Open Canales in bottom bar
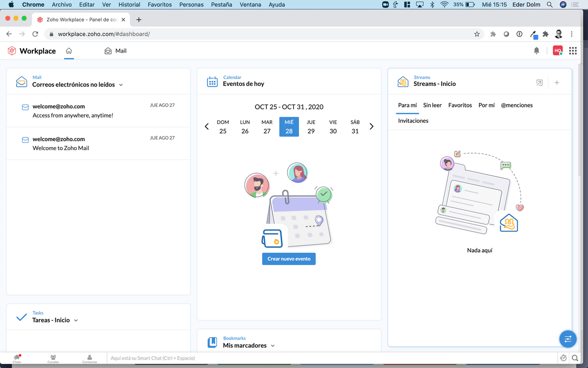This screenshot has width=588, height=368. (x=53, y=359)
